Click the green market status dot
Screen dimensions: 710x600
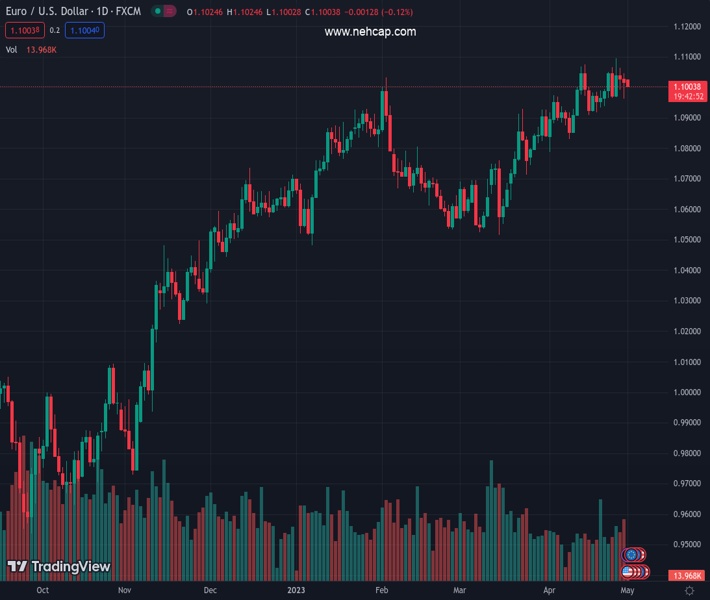click(157, 12)
